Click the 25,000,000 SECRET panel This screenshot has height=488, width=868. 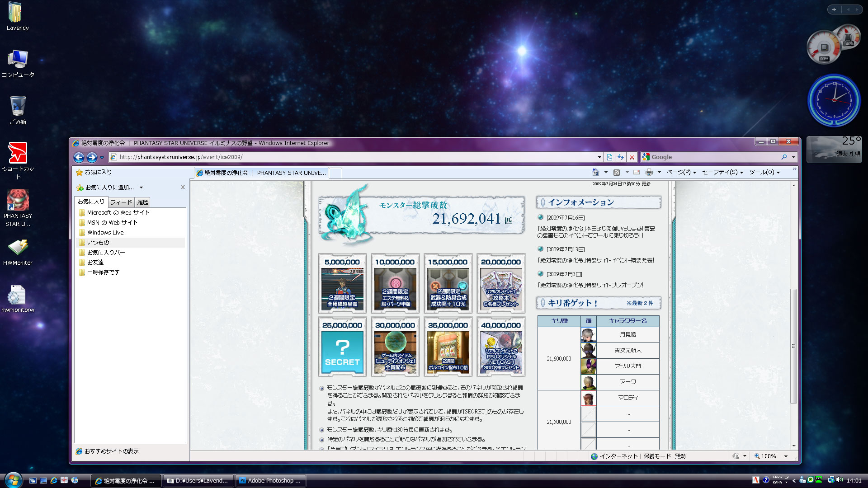[342, 347]
